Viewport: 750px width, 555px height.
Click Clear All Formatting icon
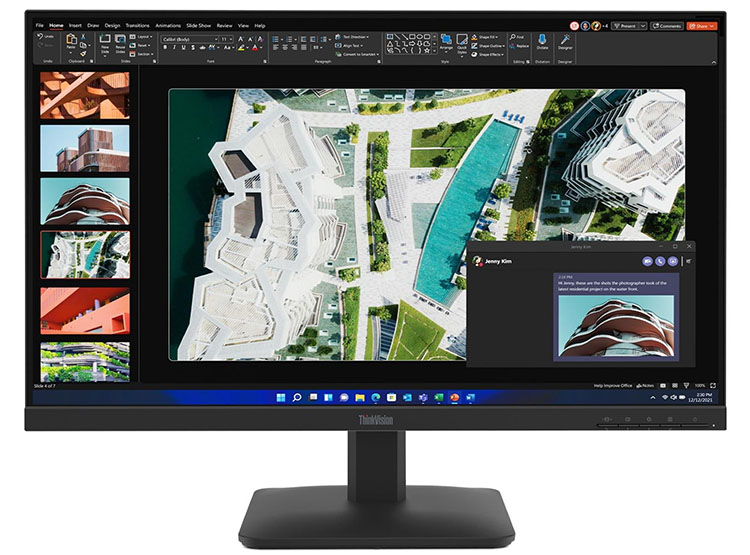(260, 39)
